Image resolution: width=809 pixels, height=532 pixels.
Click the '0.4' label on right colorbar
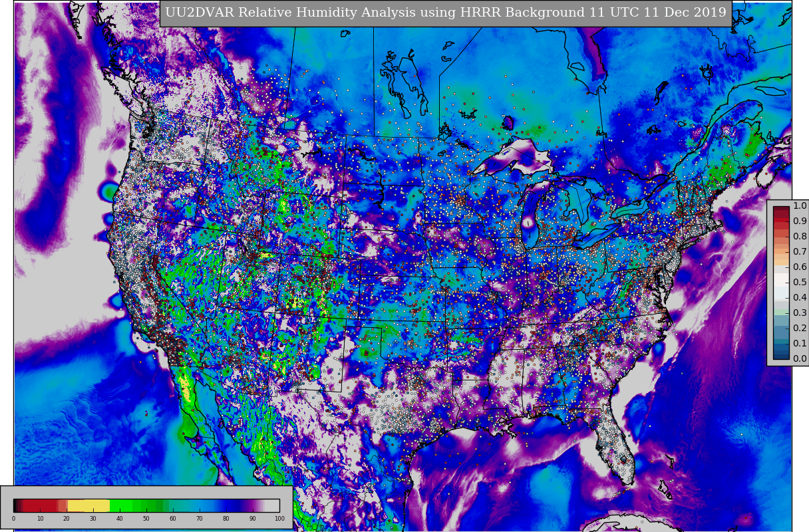800,298
